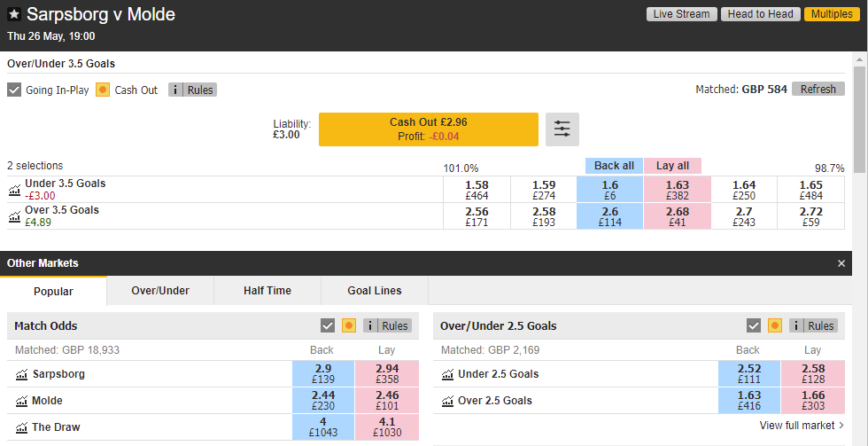Click the Live Stream button
The image size is (868, 446).
coord(682,14)
